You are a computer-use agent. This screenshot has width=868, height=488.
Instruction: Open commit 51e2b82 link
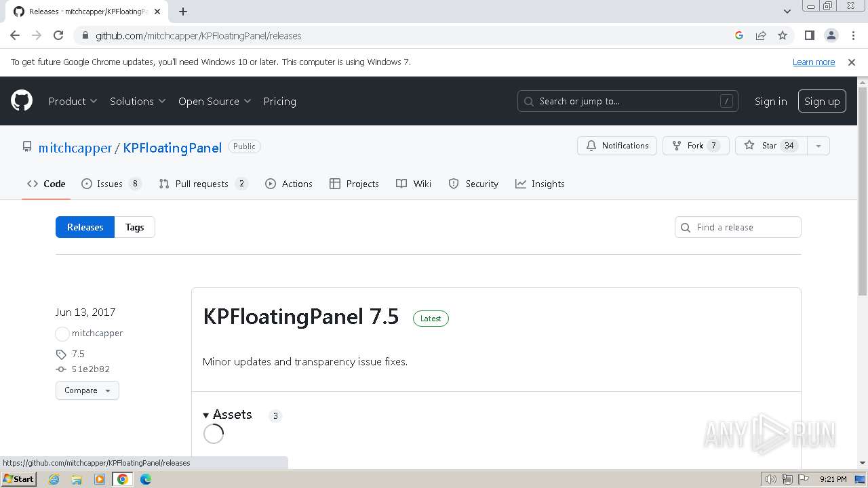pyautogui.click(x=90, y=369)
